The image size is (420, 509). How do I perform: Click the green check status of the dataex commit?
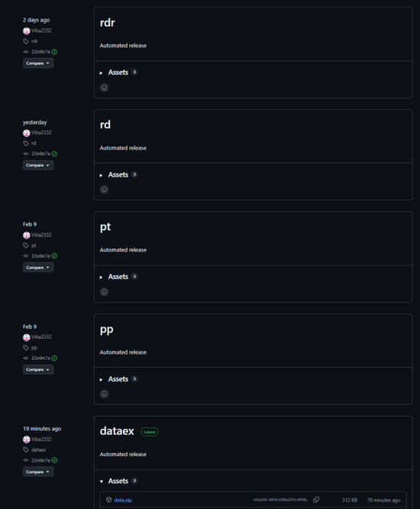click(54, 460)
